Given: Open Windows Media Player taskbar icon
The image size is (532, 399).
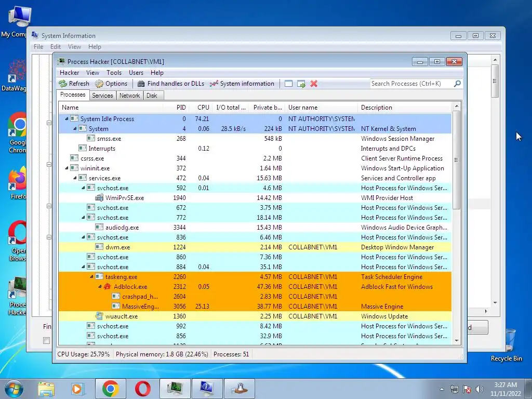Looking at the screenshot, I should coord(77,389).
